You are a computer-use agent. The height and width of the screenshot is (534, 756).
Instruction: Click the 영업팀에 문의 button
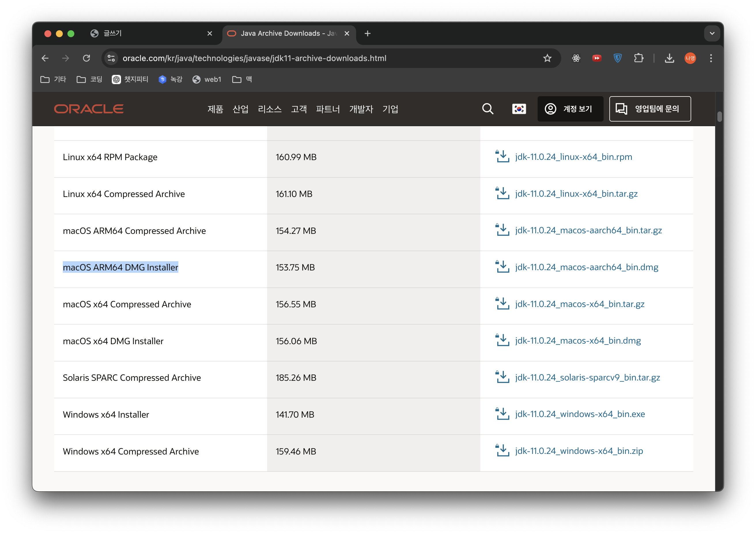pyautogui.click(x=650, y=109)
